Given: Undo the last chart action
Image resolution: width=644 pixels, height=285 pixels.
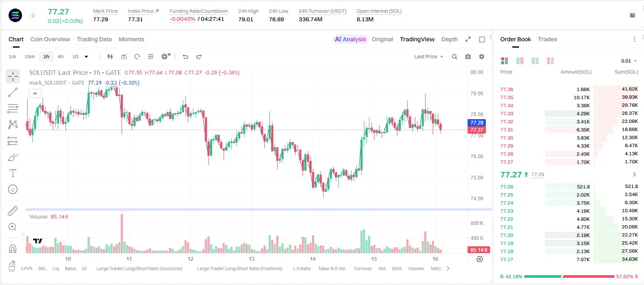Looking at the screenshot, I should 185,57.
